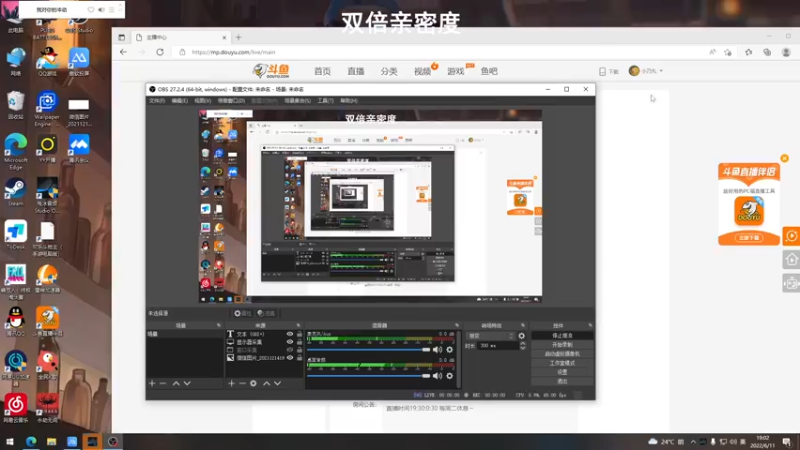Open the Douyu 直播 nav link
Image resolution: width=800 pixels, height=450 pixels.
click(x=356, y=71)
